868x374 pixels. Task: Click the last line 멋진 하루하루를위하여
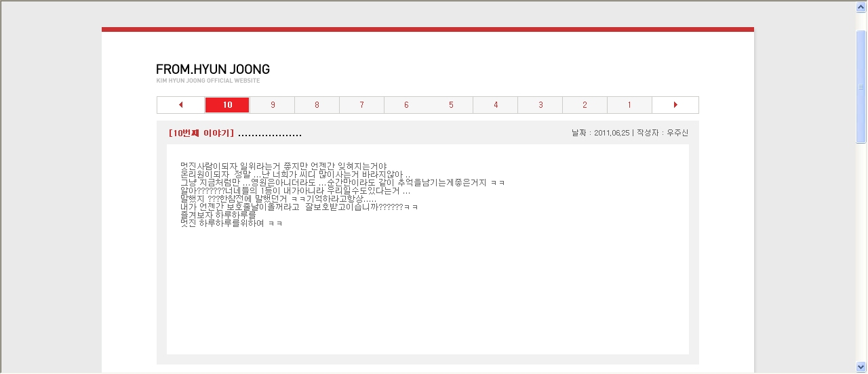231,223
